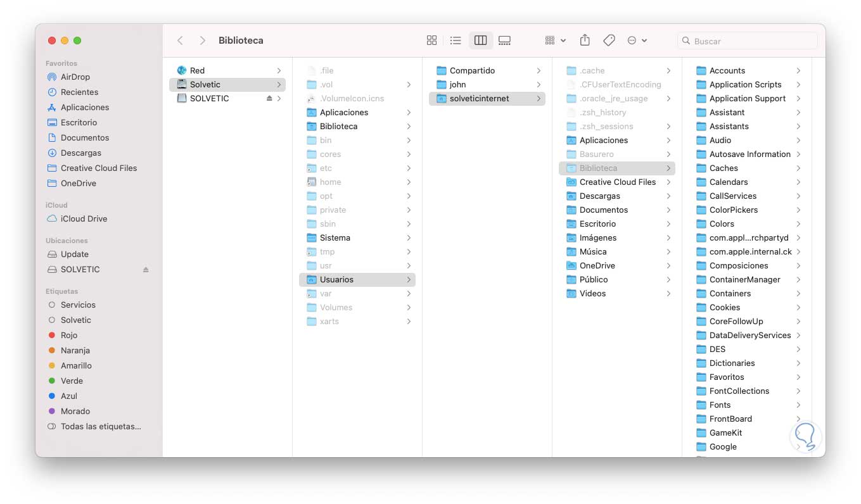Open the Calendars folder

point(747,182)
